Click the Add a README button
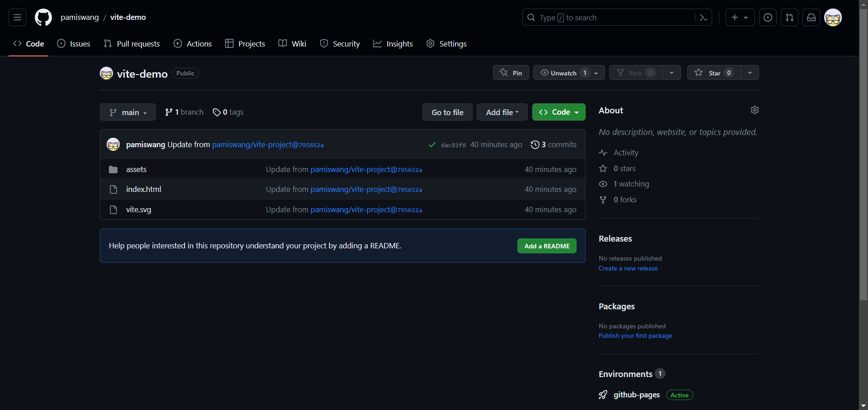This screenshot has width=868, height=410. (x=547, y=246)
